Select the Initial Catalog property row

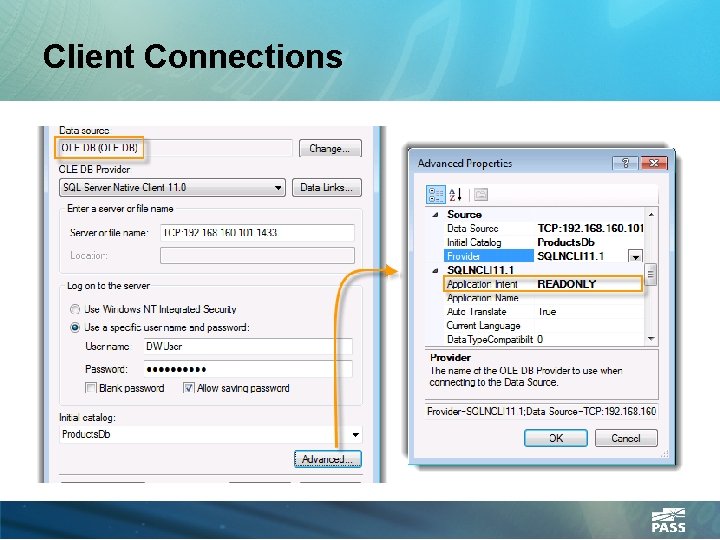tap(544, 242)
